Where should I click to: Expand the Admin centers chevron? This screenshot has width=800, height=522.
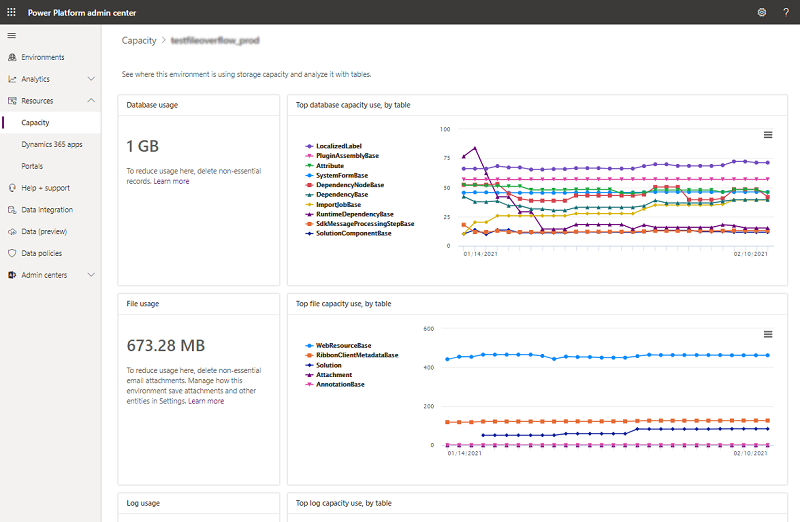click(x=91, y=275)
